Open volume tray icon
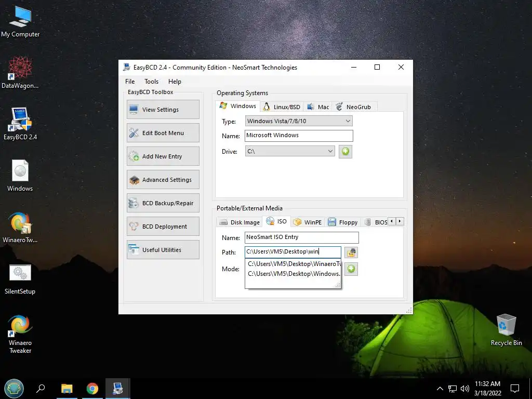 point(465,389)
